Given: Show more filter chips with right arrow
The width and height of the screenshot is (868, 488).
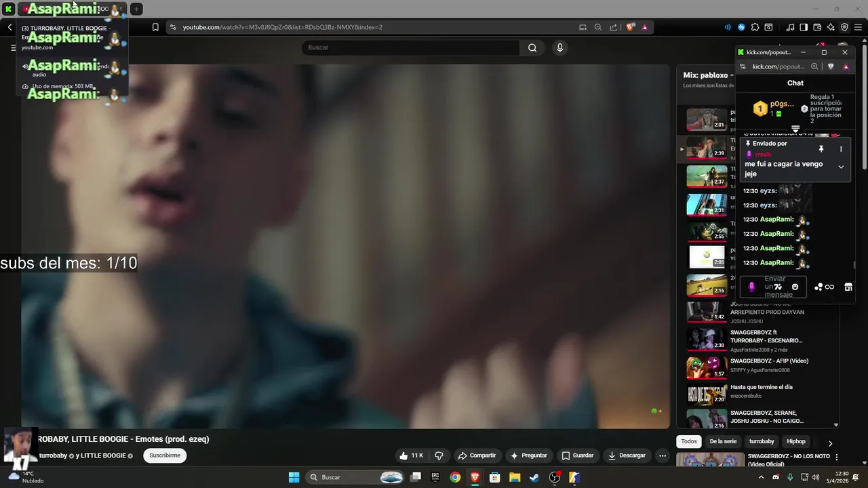Looking at the screenshot, I should (x=830, y=443).
